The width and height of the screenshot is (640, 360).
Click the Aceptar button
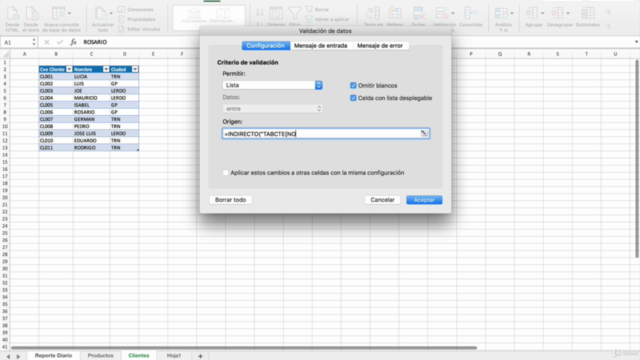424,200
